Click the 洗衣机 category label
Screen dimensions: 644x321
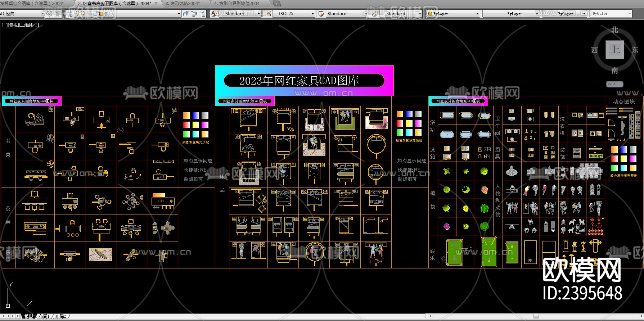click(x=562, y=126)
